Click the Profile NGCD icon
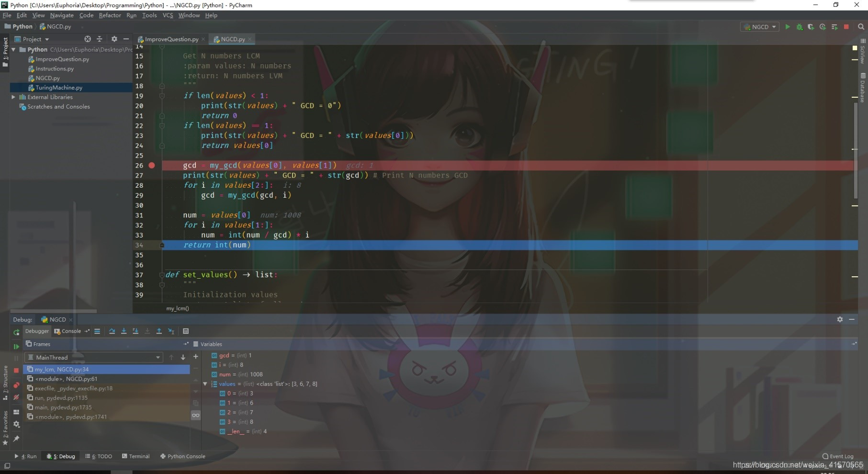Screen dimensions: 868x474 click(823, 27)
